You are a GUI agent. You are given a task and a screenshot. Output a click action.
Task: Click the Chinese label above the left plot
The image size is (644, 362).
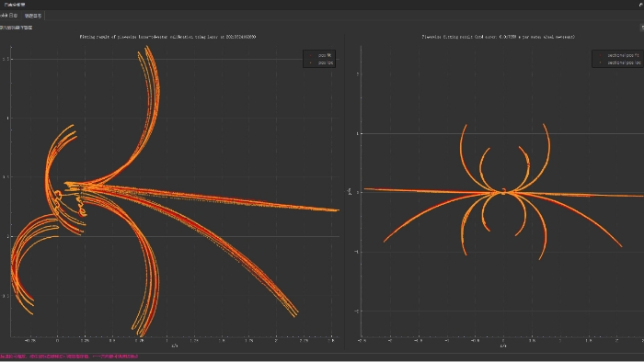coord(16,28)
